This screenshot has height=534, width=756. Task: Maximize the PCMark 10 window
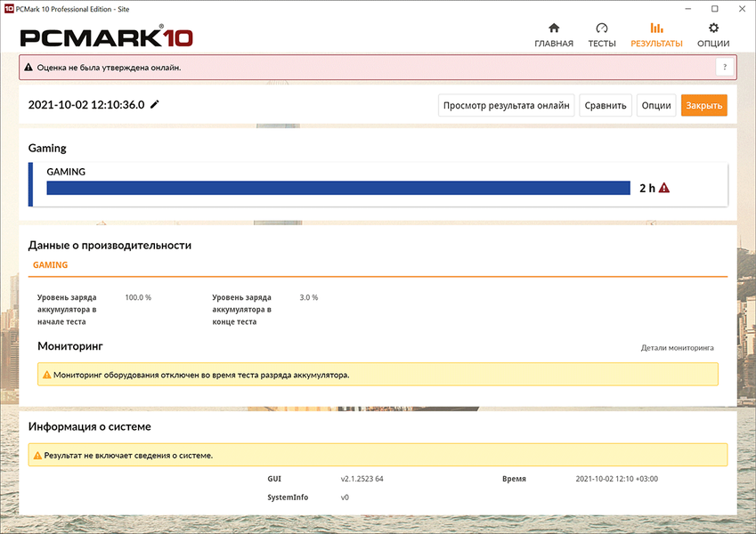pyautogui.click(x=715, y=9)
